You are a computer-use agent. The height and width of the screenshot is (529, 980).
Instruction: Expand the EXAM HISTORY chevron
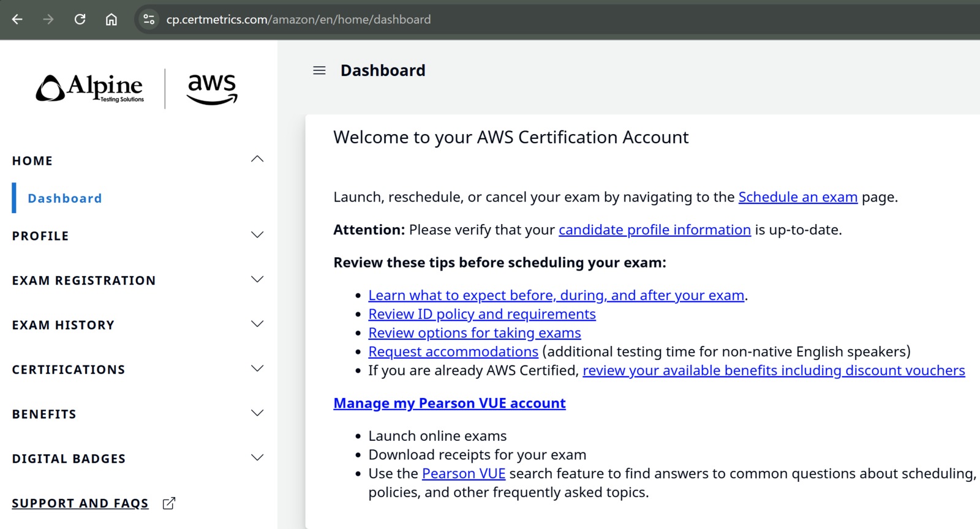(257, 325)
